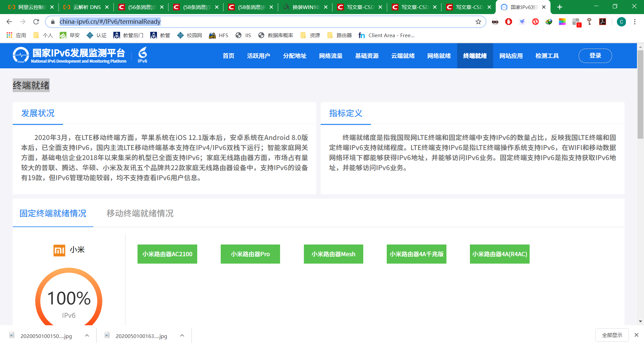The width and height of the screenshot is (644, 345).
Task: Open a new browser tab with plus
Action: [x=559, y=7]
